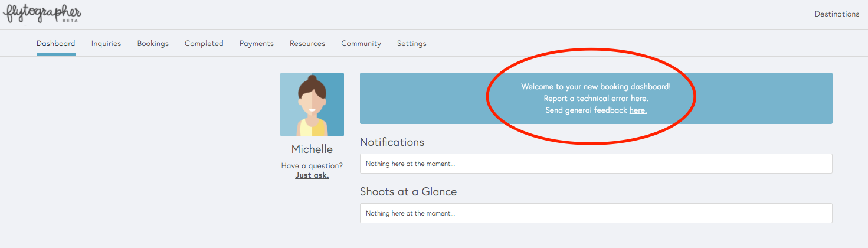Click the 'Have a question?' text

click(x=312, y=166)
